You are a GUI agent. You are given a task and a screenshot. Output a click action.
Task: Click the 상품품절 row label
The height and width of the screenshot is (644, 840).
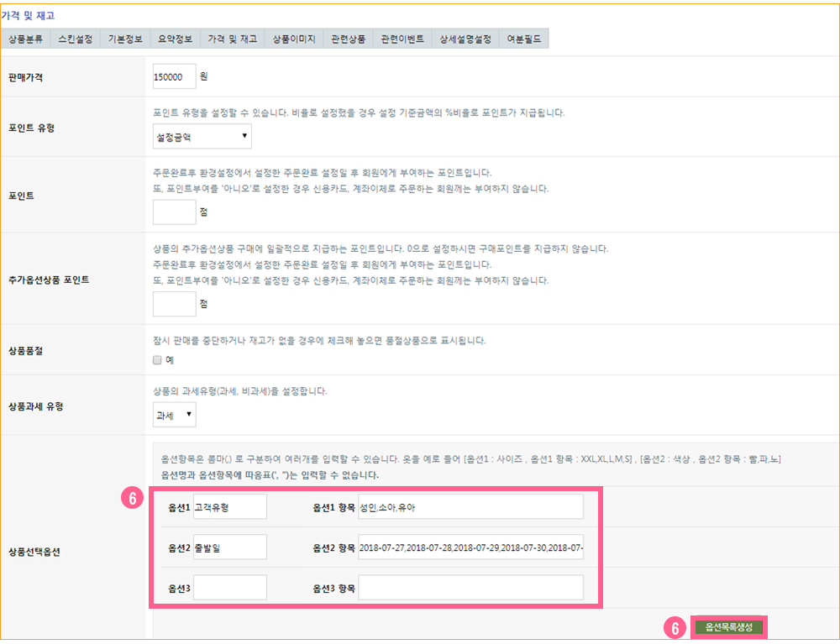point(26,351)
